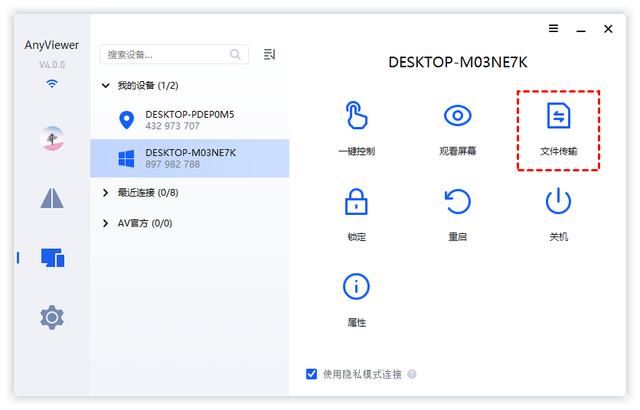Screen dimensions: 640x410
Task: Toggle 使用隐私模式连接 checkbox
Action: 312,374
